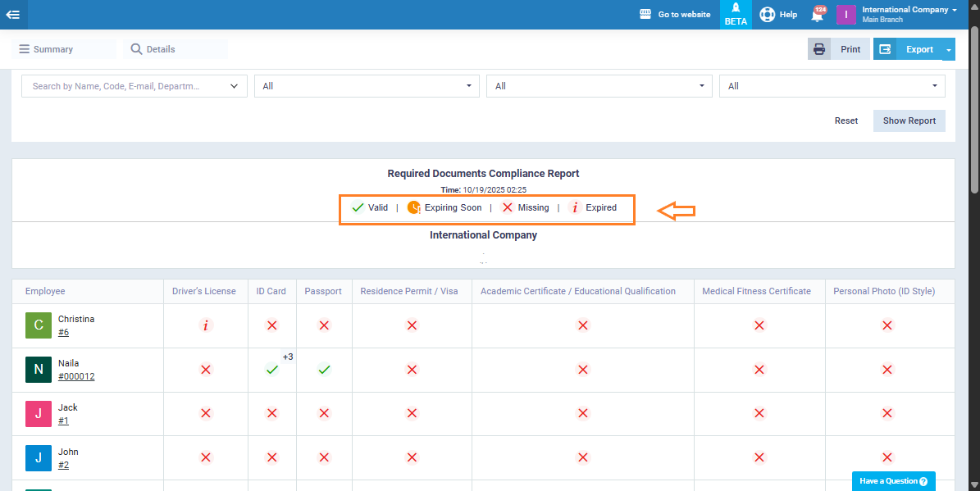Click Naila's valid Passport checkmark icon
The image size is (980, 491).
tap(324, 370)
